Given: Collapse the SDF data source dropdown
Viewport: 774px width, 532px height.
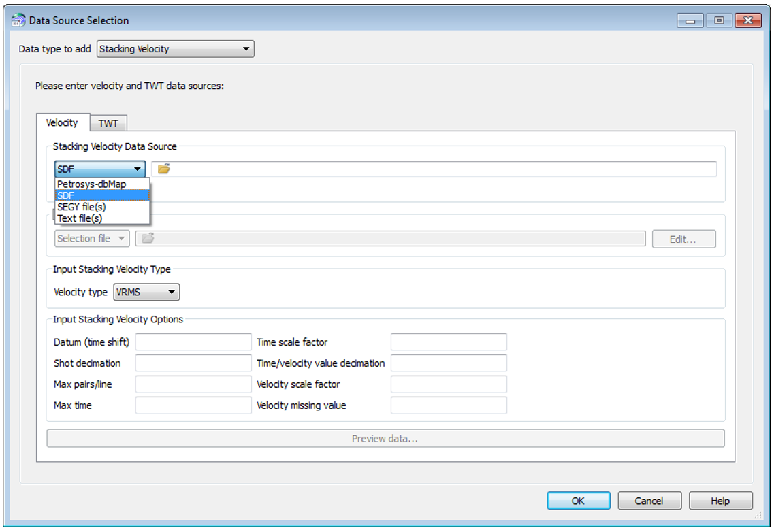Looking at the screenshot, I should tap(100, 169).
